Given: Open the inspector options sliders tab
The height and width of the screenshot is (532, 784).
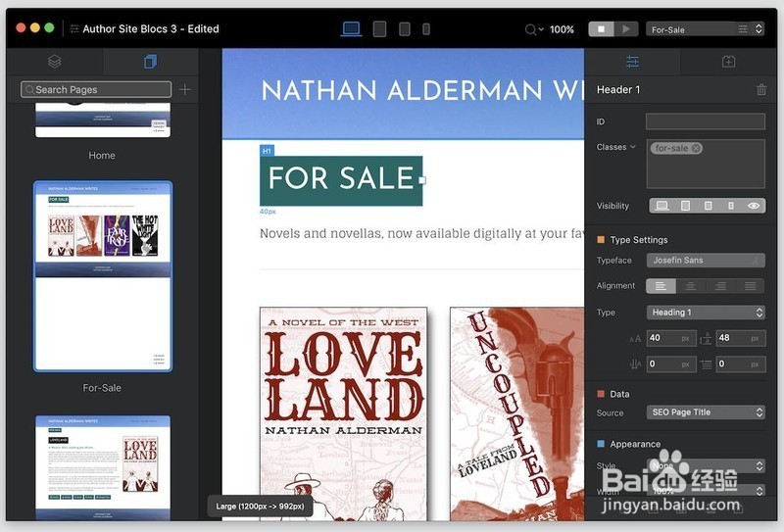Looking at the screenshot, I should pyautogui.click(x=632, y=62).
